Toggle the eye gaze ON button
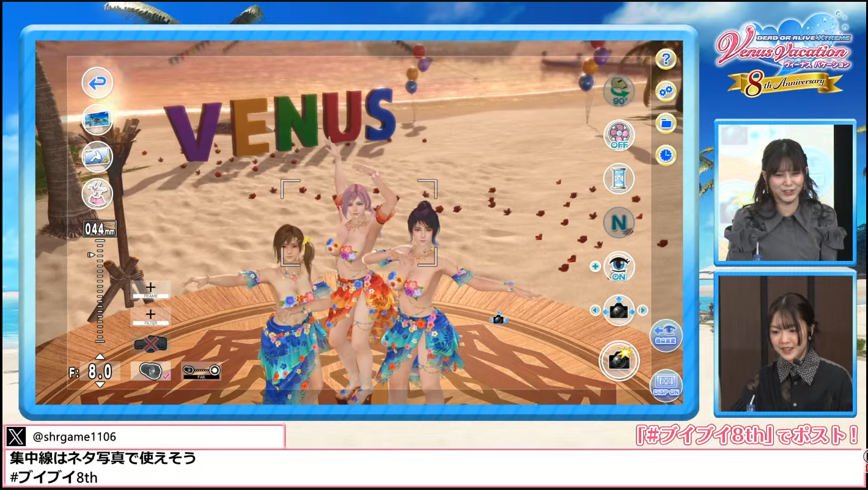This screenshot has width=868, height=490. point(619,267)
